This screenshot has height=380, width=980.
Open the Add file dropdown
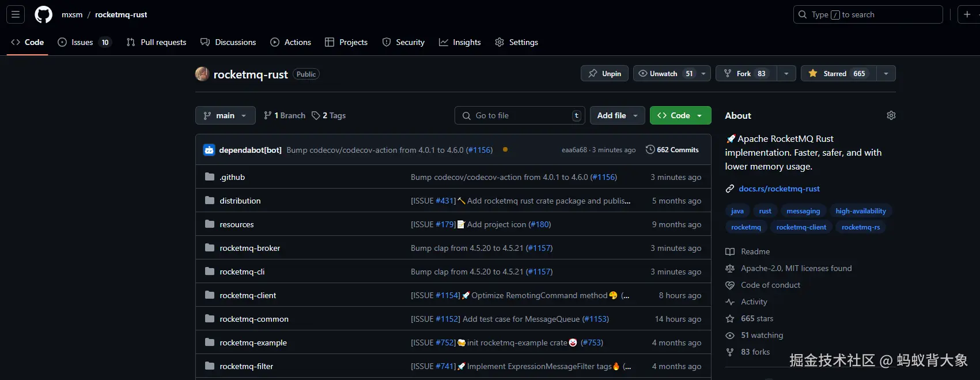[617, 115]
